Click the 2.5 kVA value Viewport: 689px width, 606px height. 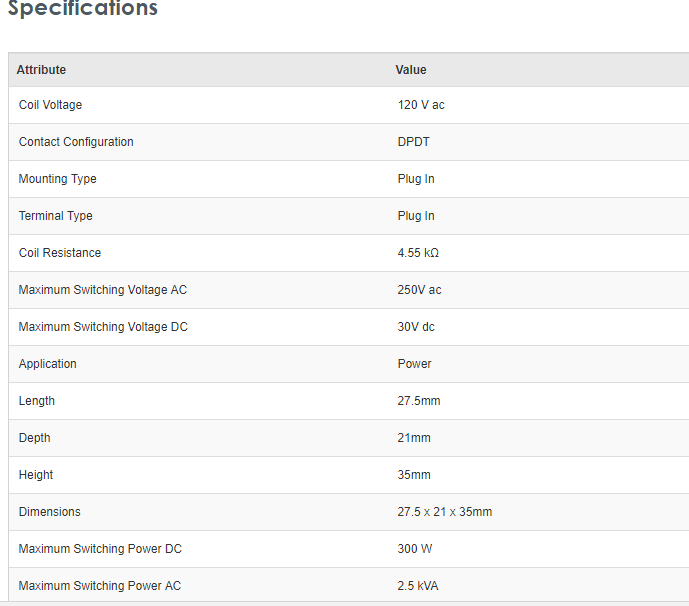click(x=419, y=586)
